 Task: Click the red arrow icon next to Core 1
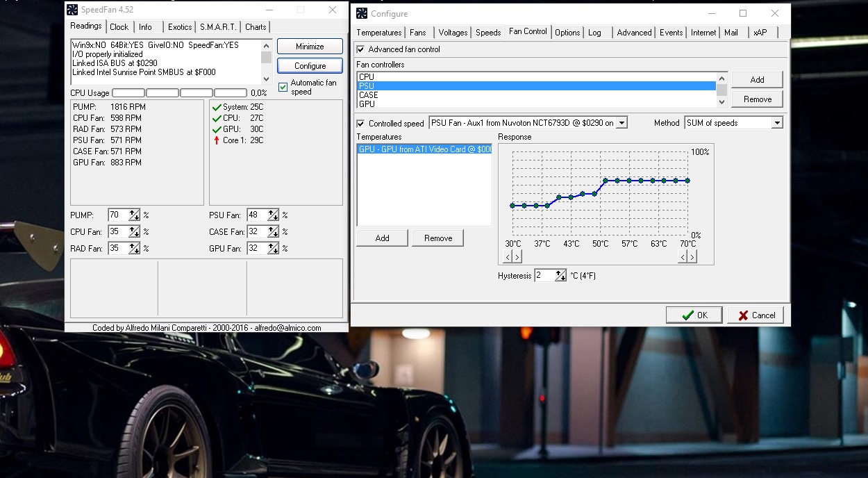tap(217, 140)
